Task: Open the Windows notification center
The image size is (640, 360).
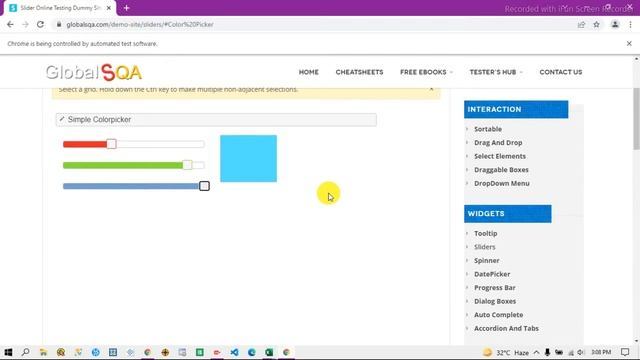Action: [x=625, y=352]
